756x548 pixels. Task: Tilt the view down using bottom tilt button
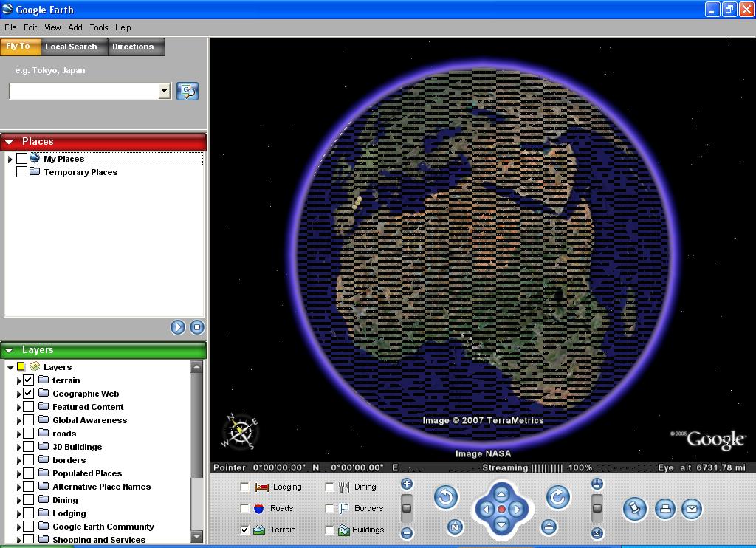pos(597,533)
